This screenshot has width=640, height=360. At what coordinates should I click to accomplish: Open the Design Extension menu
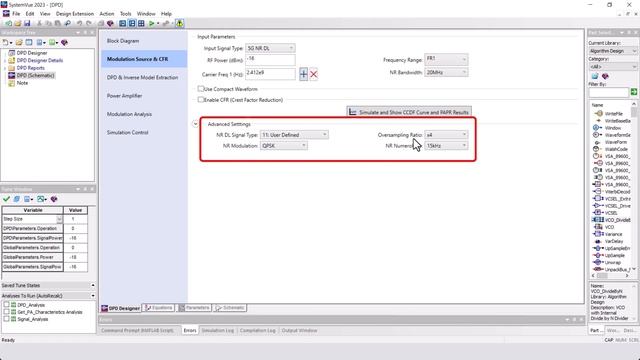(75, 13)
